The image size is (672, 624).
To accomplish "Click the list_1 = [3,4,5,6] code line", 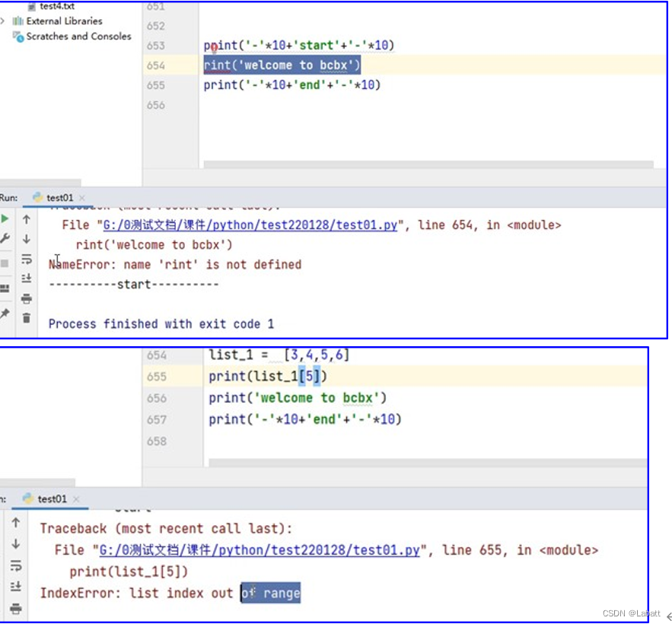I will click(279, 355).
